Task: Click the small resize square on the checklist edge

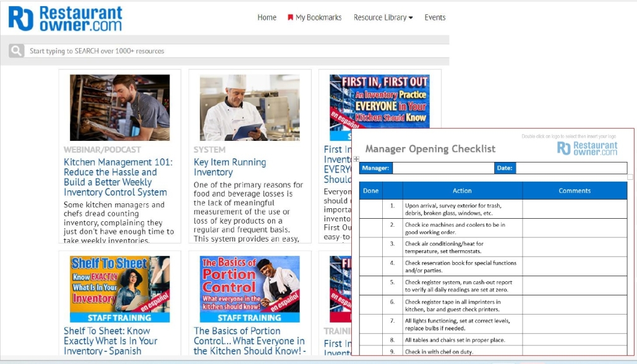Action: [631, 177]
